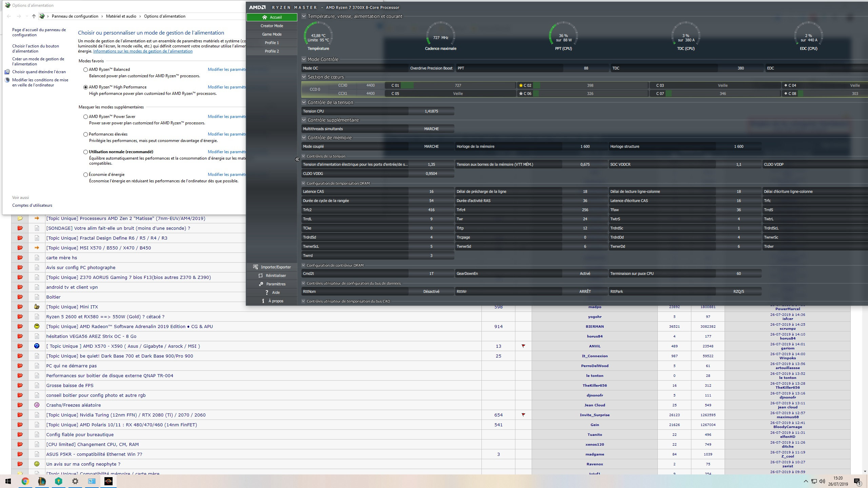
Task: Collapse the Contrôle de la tension section
Action: 304,102
